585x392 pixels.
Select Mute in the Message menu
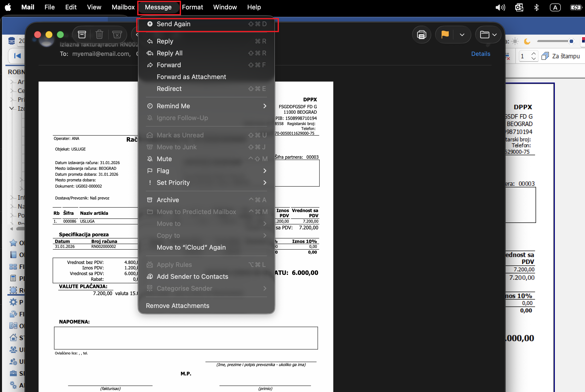click(164, 159)
